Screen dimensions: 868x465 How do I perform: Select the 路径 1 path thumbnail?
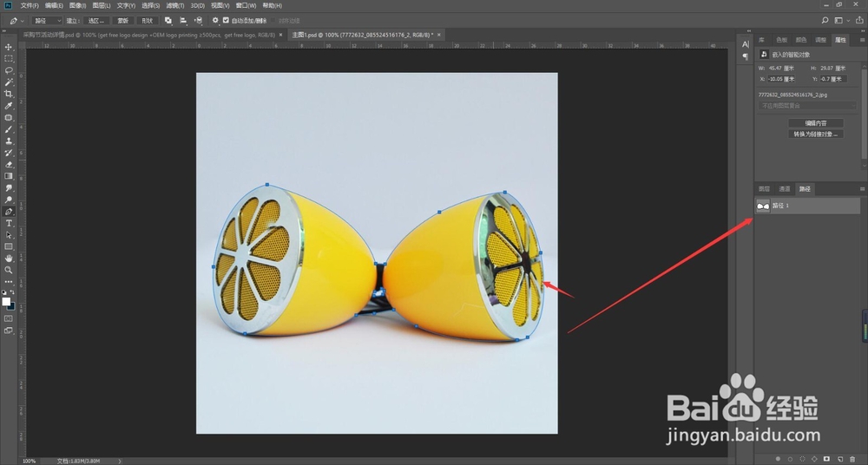point(763,206)
